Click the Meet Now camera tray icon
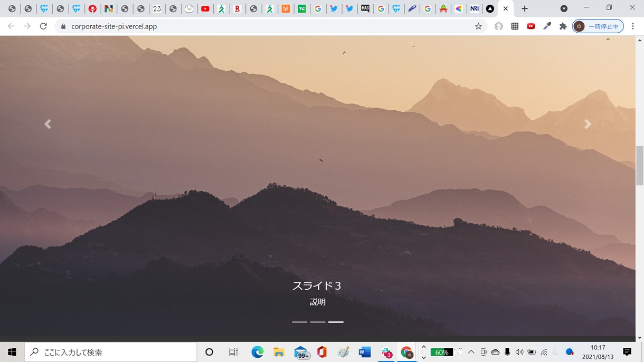The image size is (644, 362). [x=483, y=352]
